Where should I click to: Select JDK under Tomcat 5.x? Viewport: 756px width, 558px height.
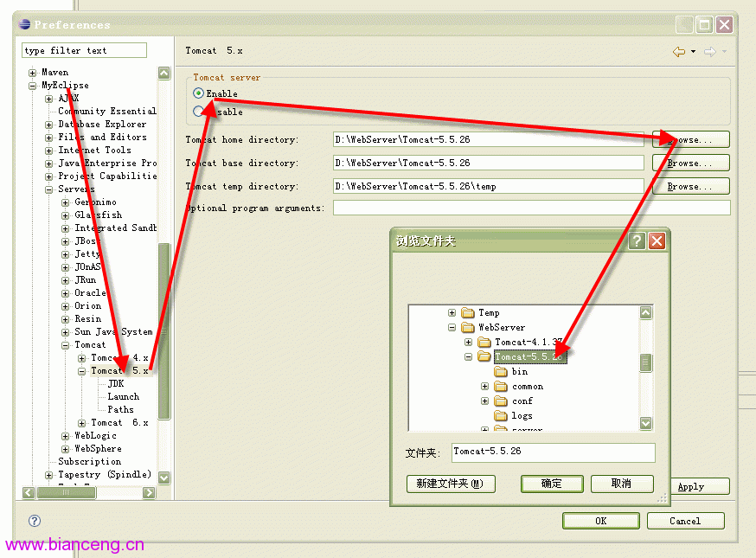pos(116,384)
